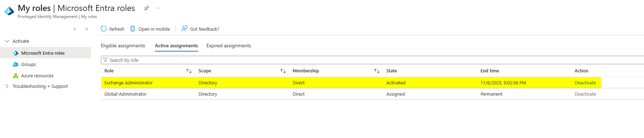The width and height of the screenshot is (644, 138).
Task: Click the Got feedback person icon
Action: (184, 29)
